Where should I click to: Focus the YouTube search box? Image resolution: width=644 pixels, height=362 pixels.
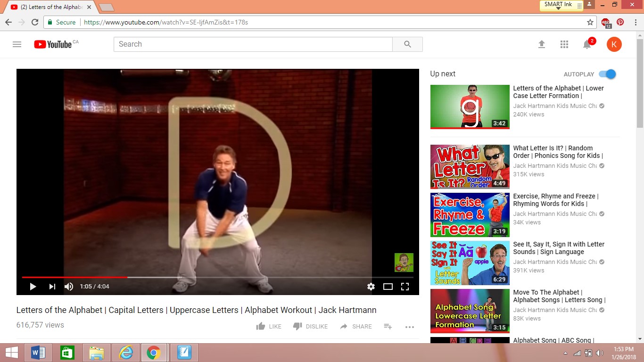pyautogui.click(x=253, y=44)
